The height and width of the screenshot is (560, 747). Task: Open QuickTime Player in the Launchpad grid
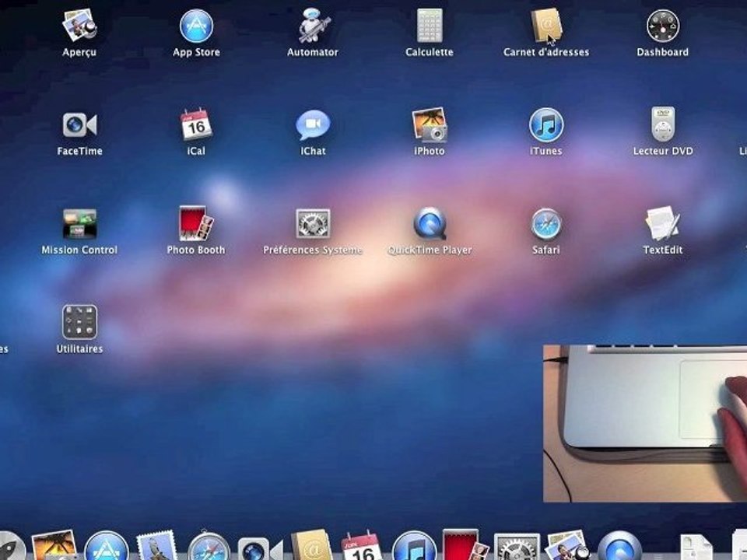[430, 223]
